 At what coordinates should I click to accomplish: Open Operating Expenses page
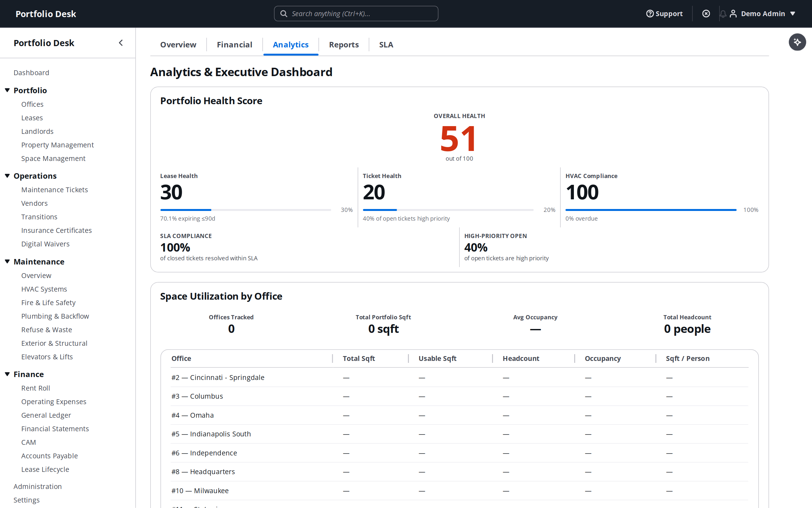54,402
